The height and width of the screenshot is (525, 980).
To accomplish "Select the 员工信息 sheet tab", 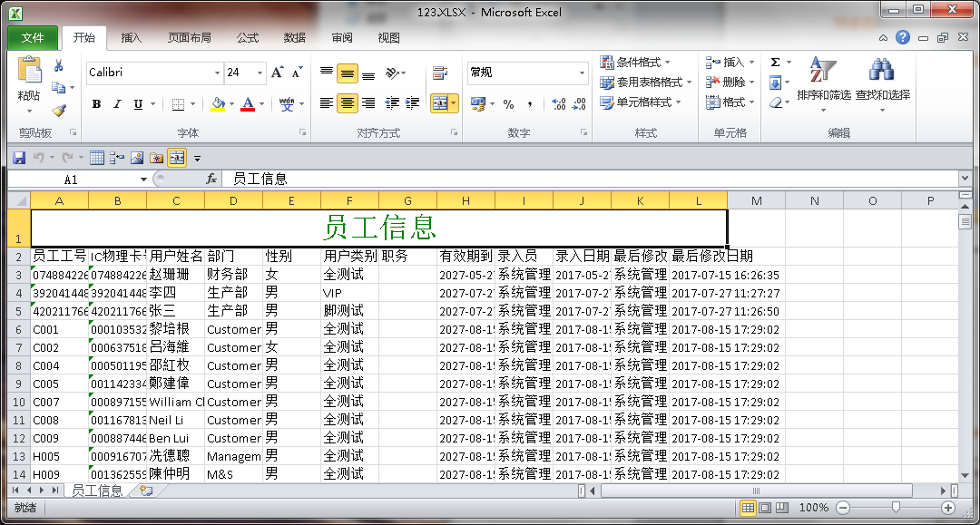I will pos(96,491).
